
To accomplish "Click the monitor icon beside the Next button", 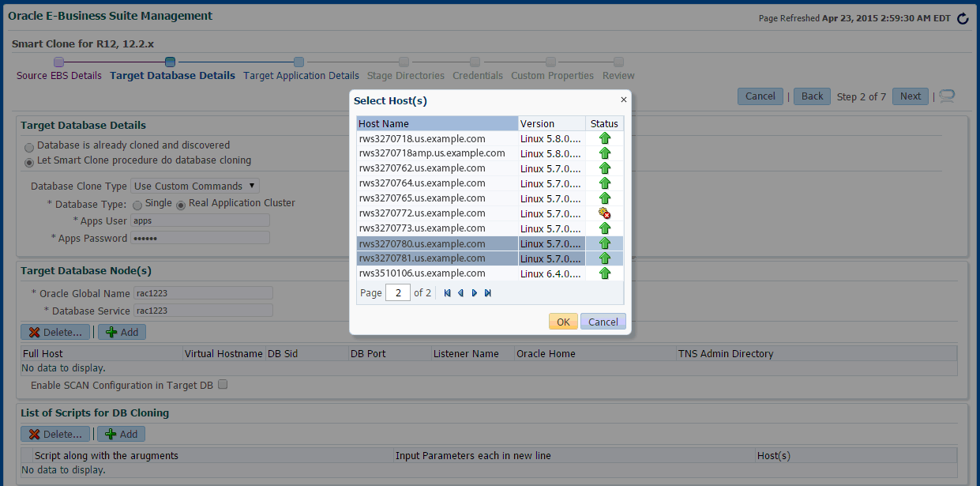I will (947, 96).
